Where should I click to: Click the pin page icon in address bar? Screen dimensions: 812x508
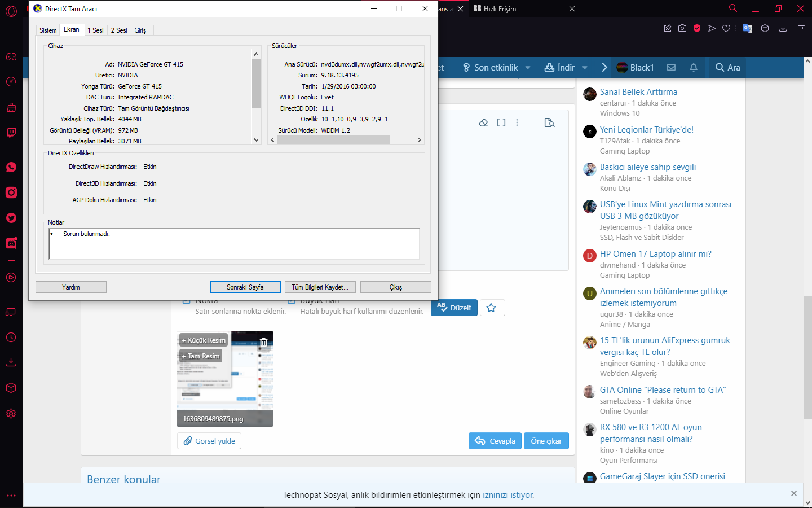pos(668,28)
